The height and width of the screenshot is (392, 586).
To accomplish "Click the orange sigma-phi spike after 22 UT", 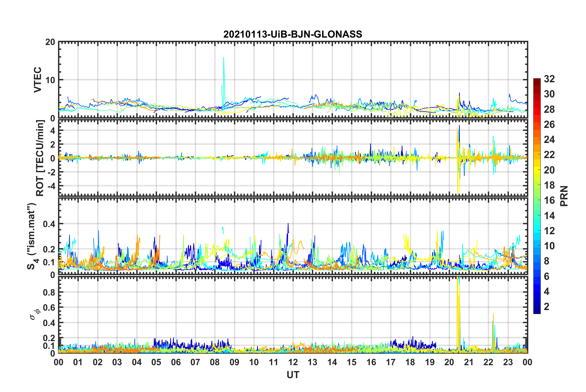I will coord(493,333).
